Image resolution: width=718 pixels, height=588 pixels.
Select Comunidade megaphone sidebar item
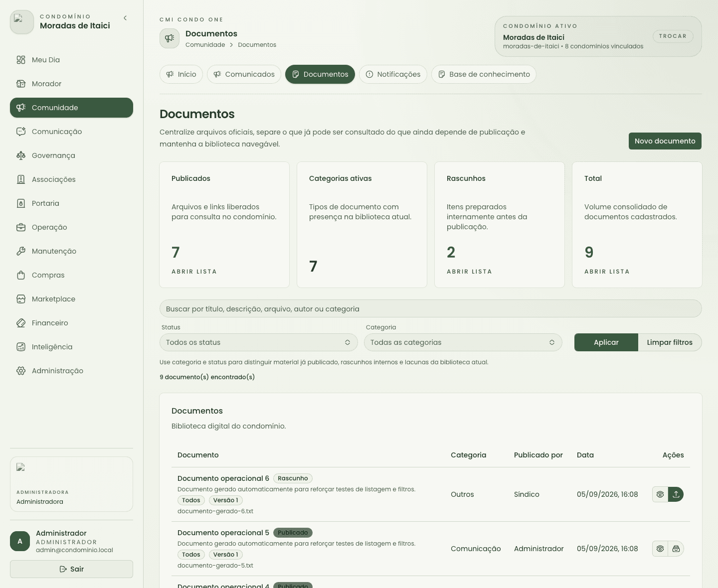coord(71,108)
